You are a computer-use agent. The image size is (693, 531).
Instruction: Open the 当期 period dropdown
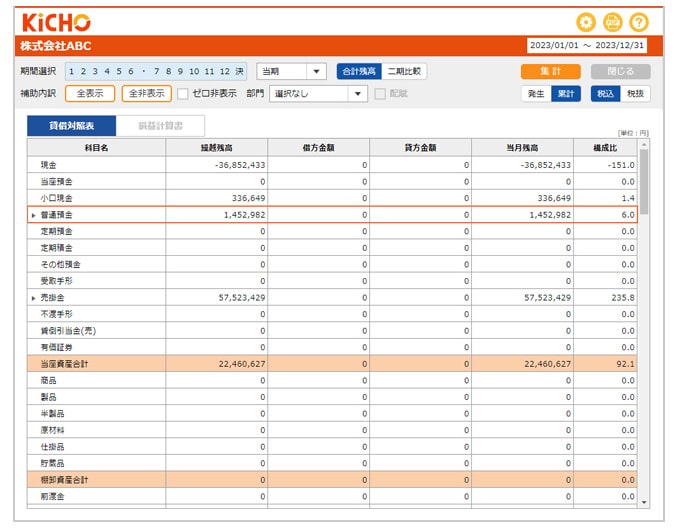pyautogui.click(x=291, y=71)
